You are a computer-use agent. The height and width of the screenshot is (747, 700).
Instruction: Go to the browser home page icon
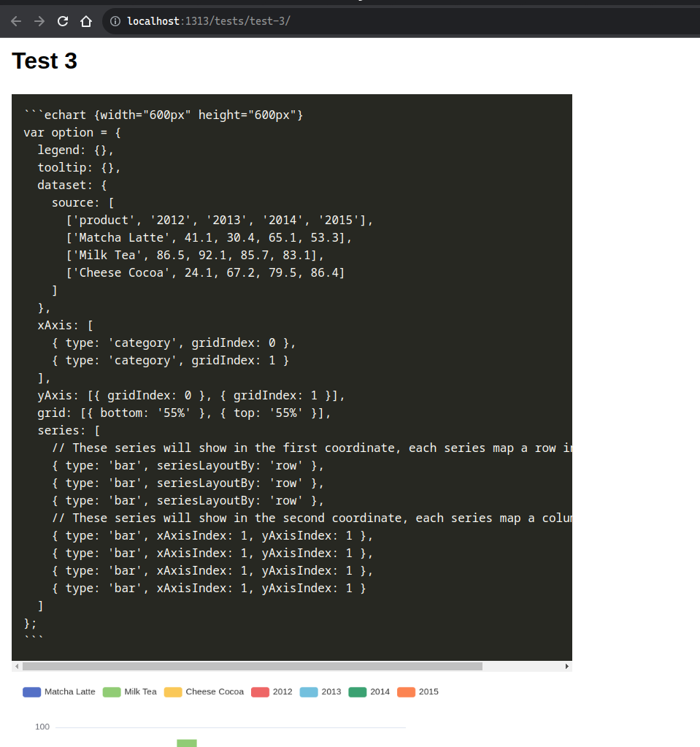point(86,21)
